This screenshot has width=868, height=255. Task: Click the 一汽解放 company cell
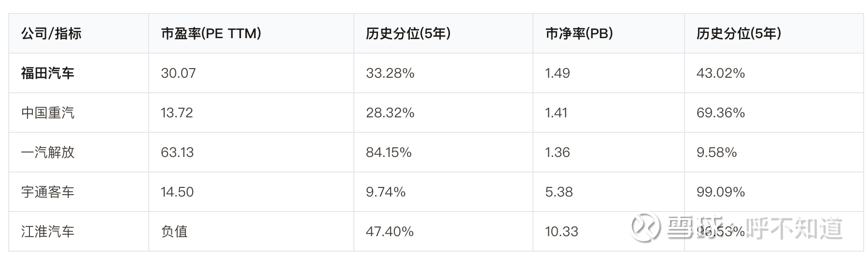[48, 152]
